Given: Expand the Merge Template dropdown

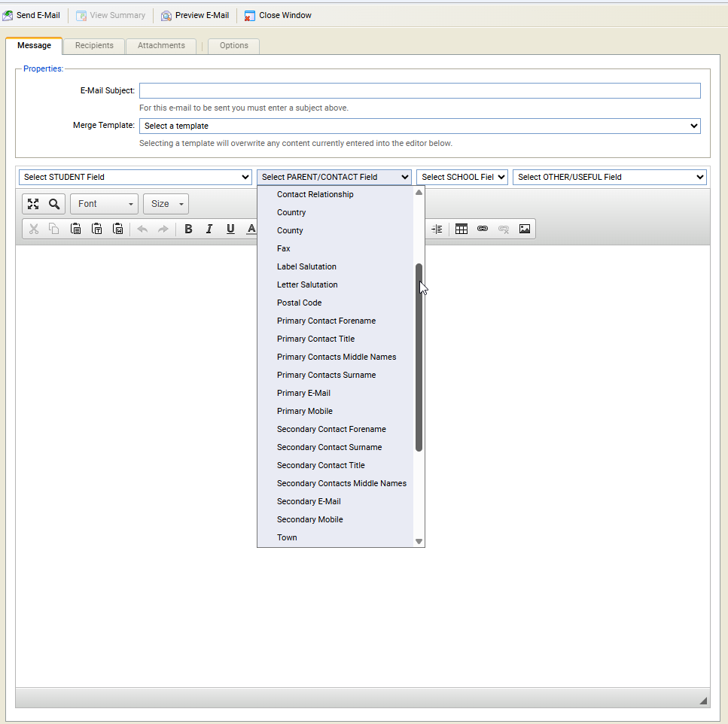Looking at the screenshot, I should point(419,126).
